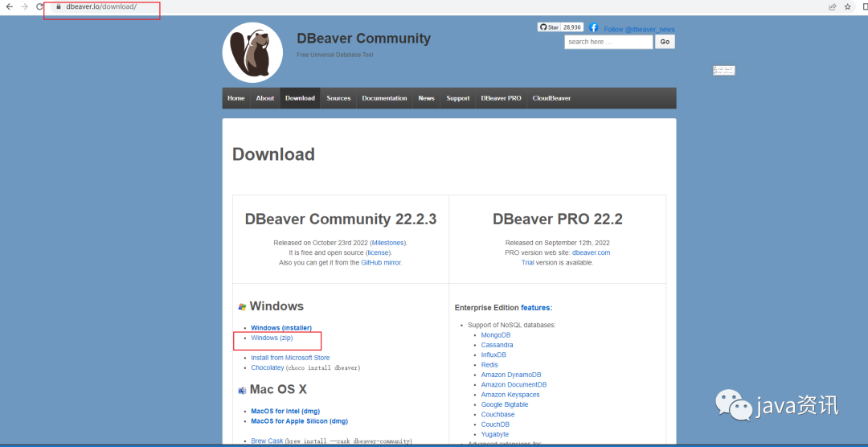Click the Mac OS X icon beside the heading
This screenshot has height=447, width=868.
pyautogui.click(x=242, y=390)
